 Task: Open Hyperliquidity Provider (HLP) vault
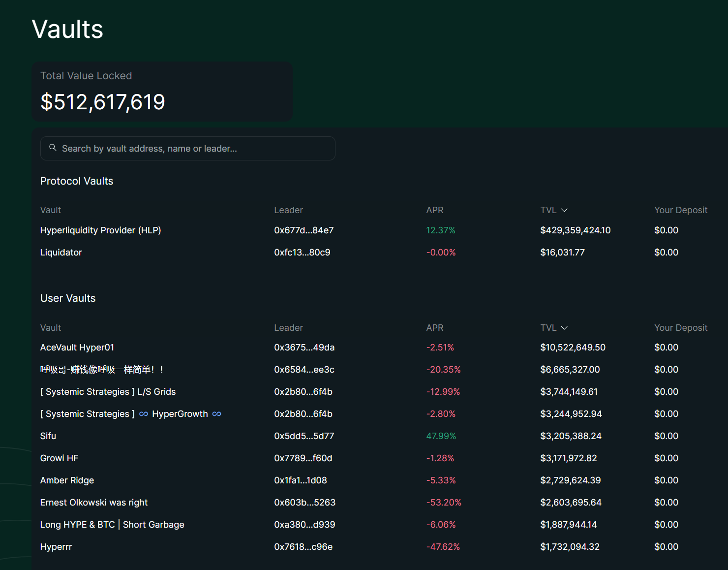[x=100, y=230]
